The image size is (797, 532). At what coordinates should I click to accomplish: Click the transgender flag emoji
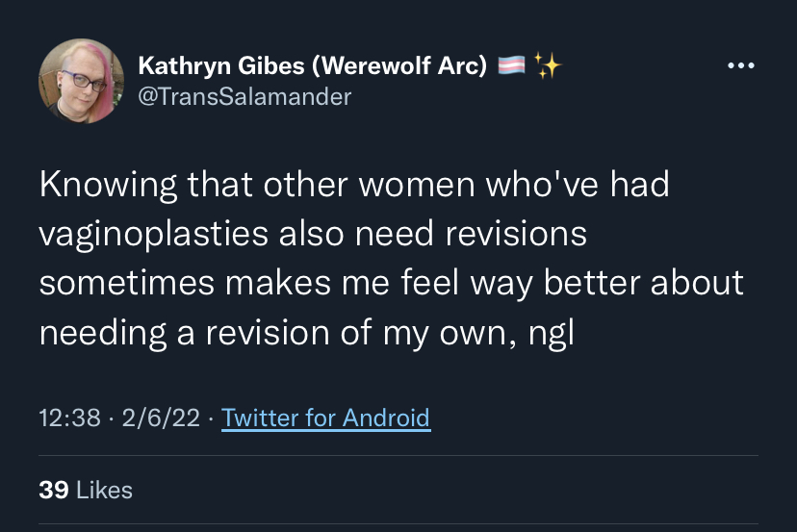pos(511,65)
